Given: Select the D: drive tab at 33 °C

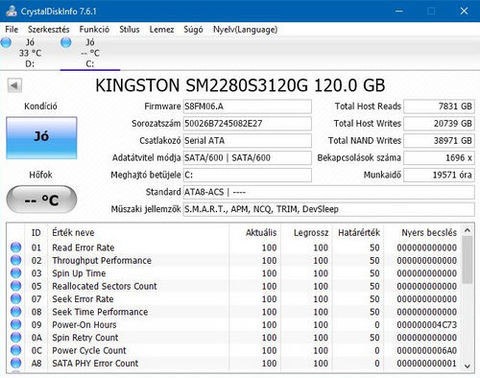Looking at the screenshot, I should [30, 53].
